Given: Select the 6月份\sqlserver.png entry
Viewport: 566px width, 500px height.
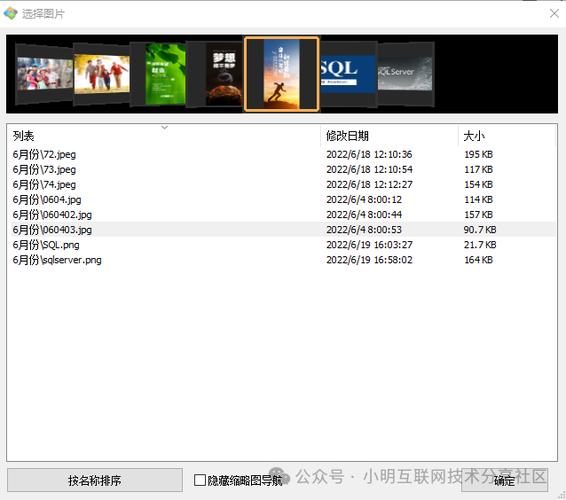Looking at the screenshot, I should point(281,260).
